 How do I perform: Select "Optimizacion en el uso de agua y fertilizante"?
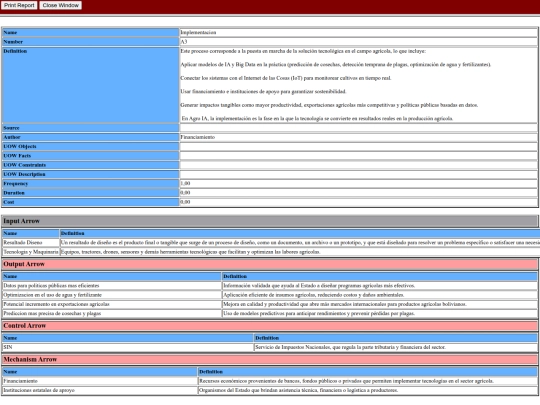click(x=53, y=295)
